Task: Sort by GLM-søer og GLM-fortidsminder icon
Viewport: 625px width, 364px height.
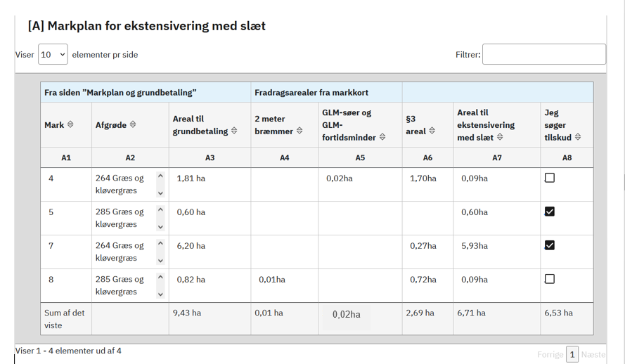Action: (382, 137)
